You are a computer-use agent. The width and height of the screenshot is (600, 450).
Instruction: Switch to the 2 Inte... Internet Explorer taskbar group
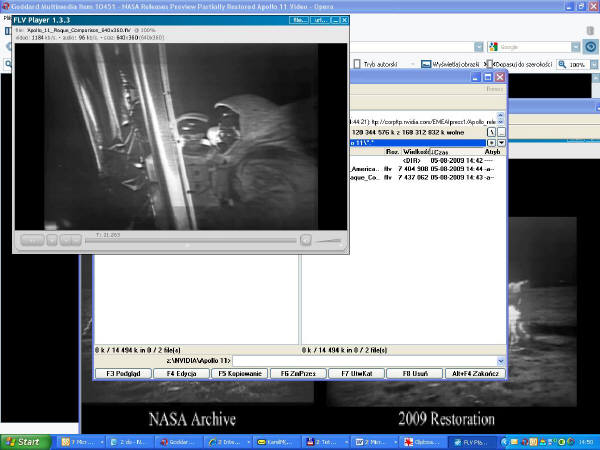[x=228, y=442]
